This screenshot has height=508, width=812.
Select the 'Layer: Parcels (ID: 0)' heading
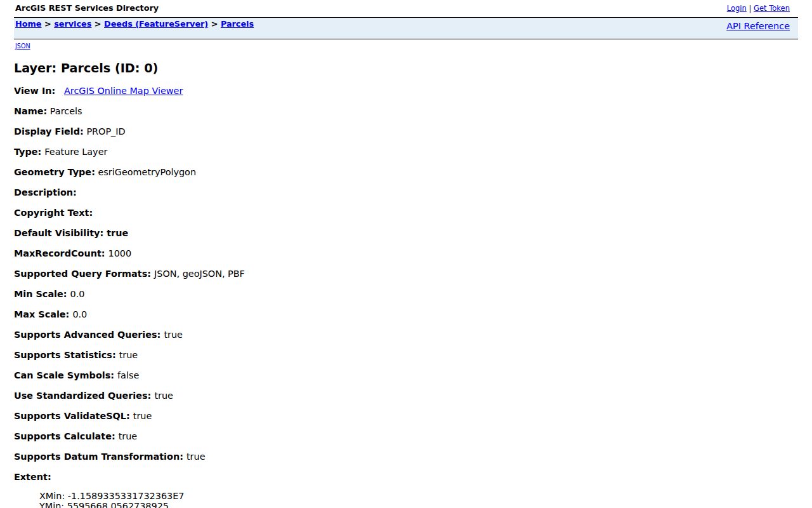(86, 68)
